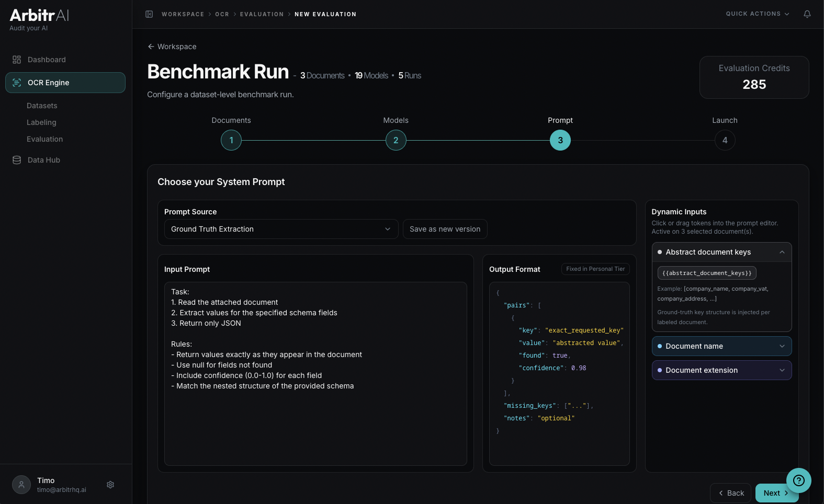This screenshot has width=824, height=504.
Task: Expand the Document name section
Action: point(721,346)
